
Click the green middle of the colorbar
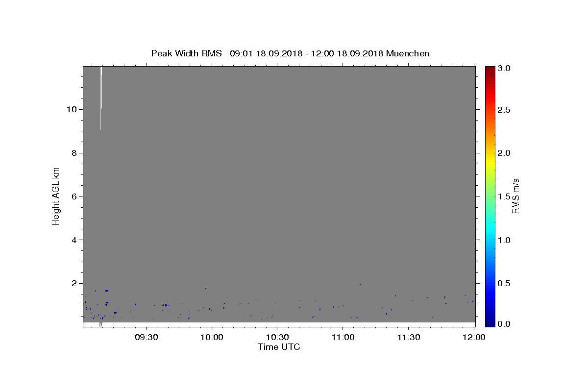490,196
